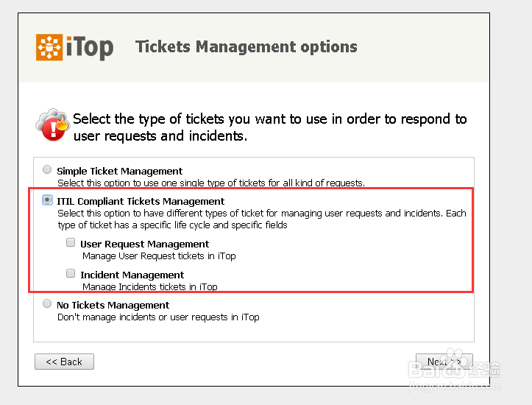Viewport: 532px width, 405px height.
Task: Click the "No Tickets Management" bold label
Action: [x=113, y=305]
